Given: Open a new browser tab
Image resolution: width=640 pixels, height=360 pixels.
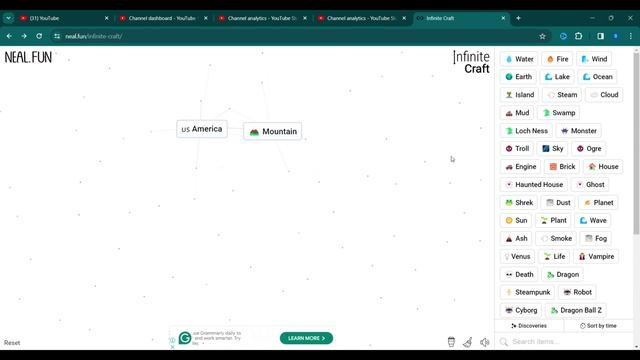Looking at the screenshot, I should point(518,18).
